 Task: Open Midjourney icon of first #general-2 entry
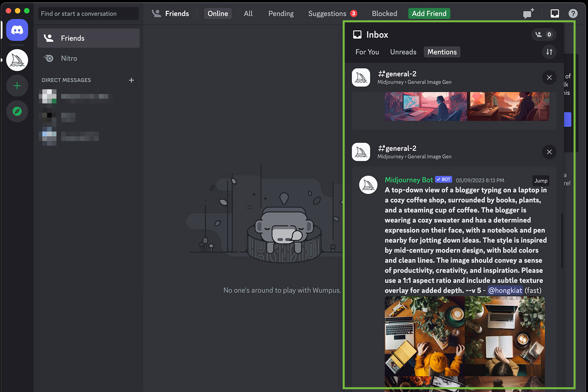click(361, 78)
